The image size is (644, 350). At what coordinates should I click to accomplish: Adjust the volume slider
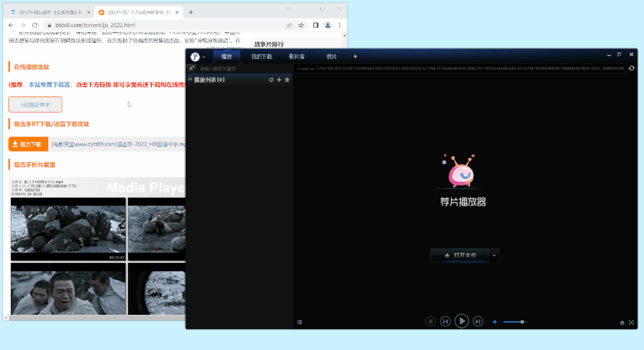point(514,322)
